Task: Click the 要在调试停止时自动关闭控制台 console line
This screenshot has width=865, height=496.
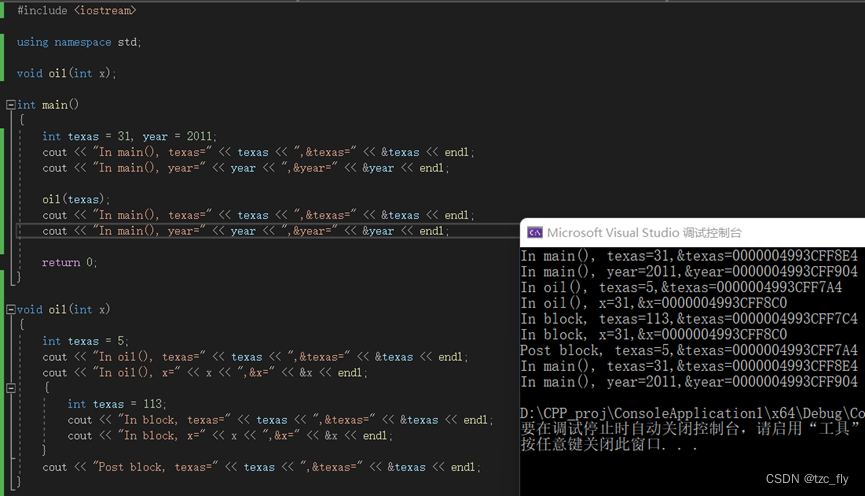Action: [x=692, y=429]
